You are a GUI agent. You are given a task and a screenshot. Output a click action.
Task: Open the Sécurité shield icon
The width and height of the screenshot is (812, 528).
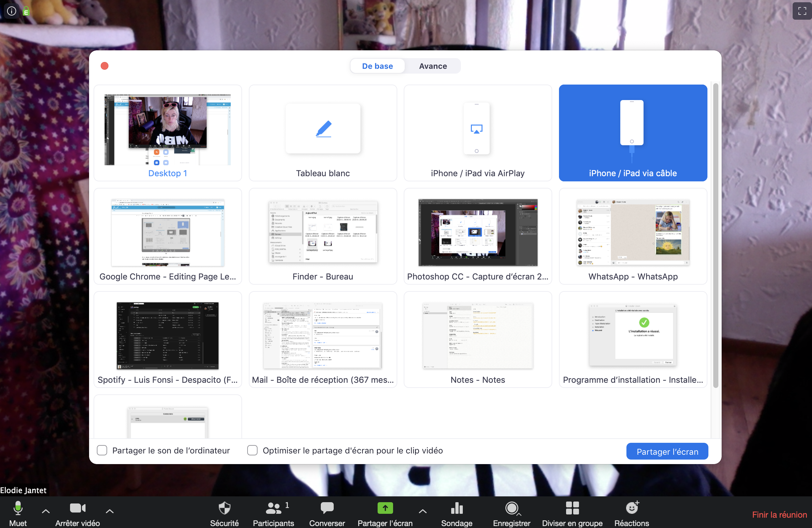click(224, 508)
